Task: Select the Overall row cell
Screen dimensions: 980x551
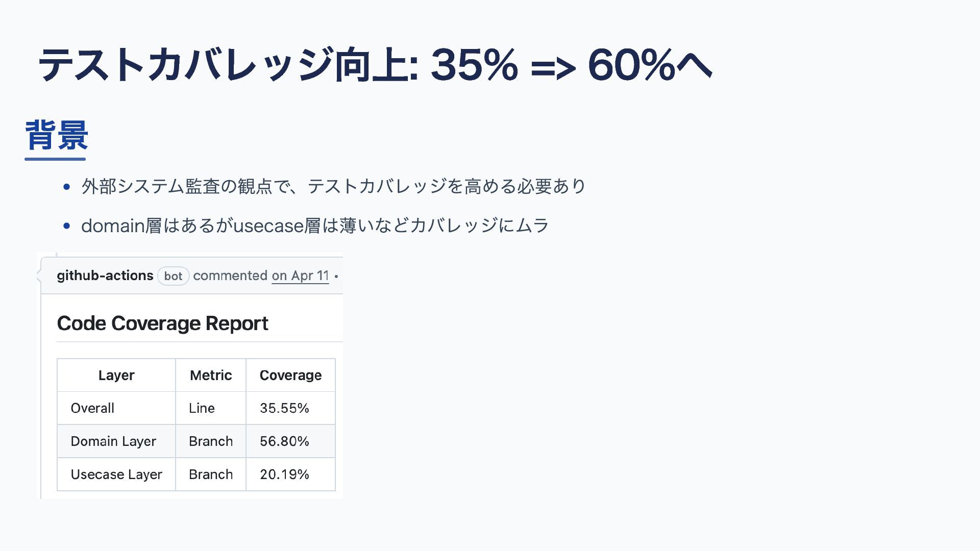Action: click(116, 408)
